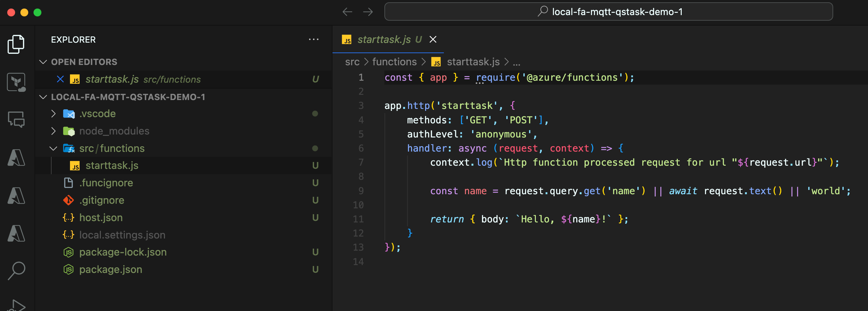The width and height of the screenshot is (868, 311).
Task: Close the starttask.js editor tab
Action: pyautogui.click(x=433, y=40)
